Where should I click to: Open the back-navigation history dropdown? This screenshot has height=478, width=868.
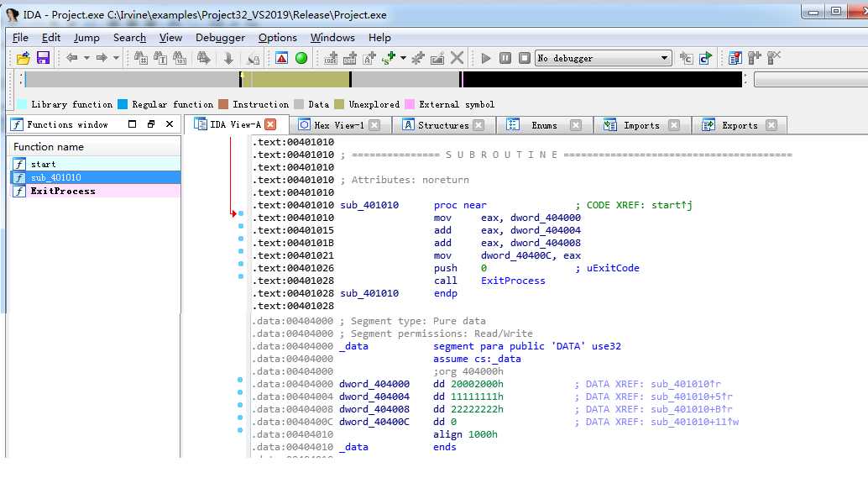[x=86, y=58]
